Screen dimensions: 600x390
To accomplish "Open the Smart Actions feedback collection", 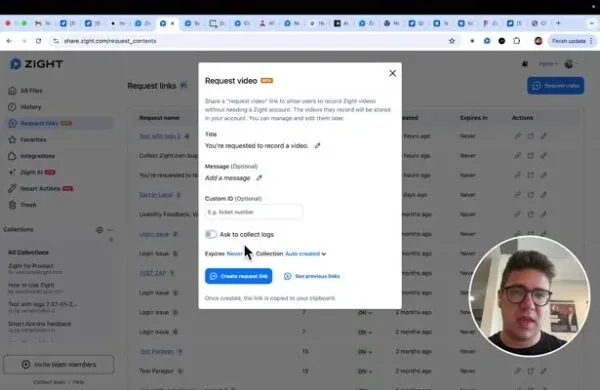I will (x=39, y=323).
